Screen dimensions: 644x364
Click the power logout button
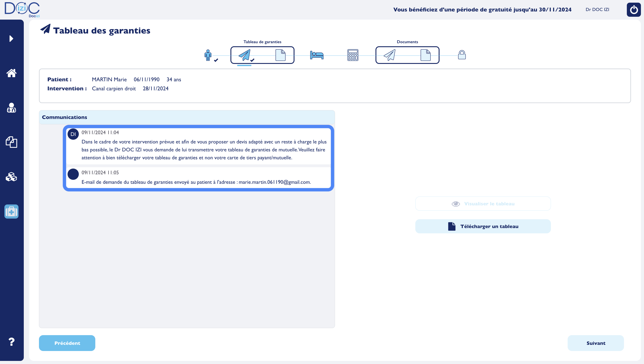click(633, 9)
